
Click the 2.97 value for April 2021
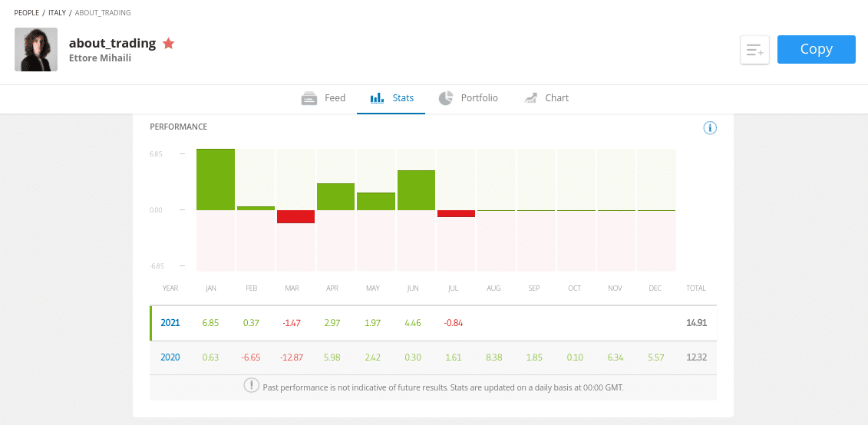pos(332,323)
